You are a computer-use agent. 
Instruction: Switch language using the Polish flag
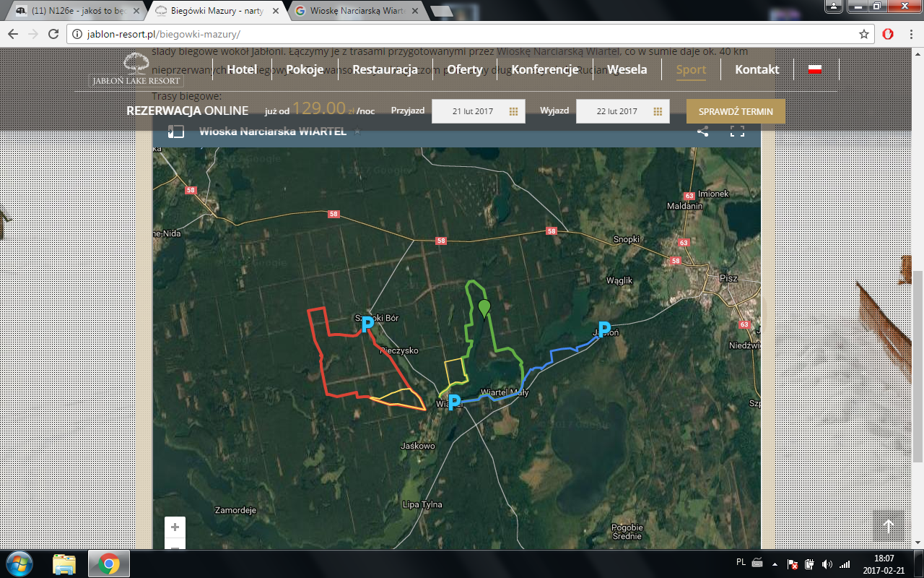(x=815, y=69)
